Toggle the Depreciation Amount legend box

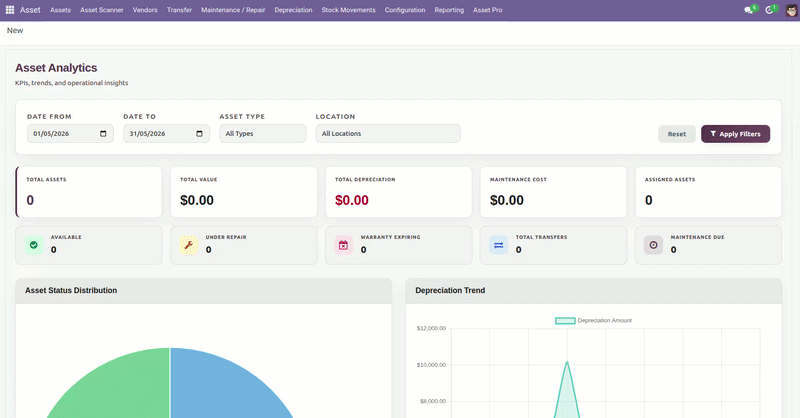565,321
